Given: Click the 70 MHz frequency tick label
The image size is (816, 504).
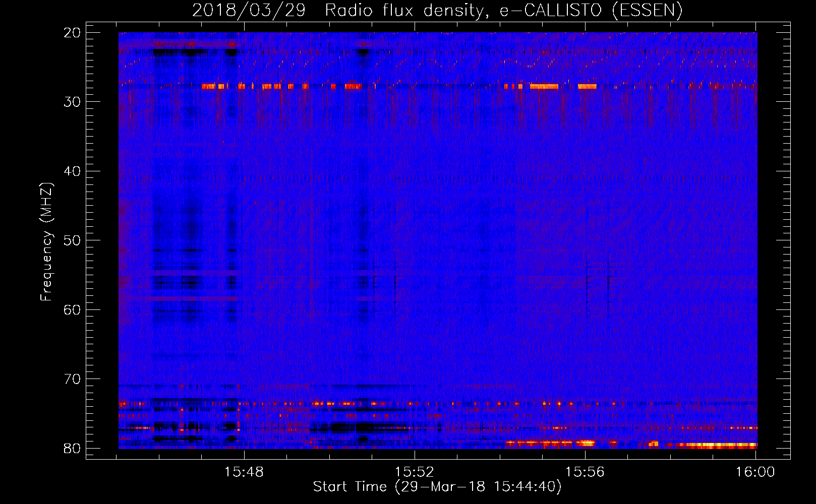Looking at the screenshot, I should (x=73, y=379).
